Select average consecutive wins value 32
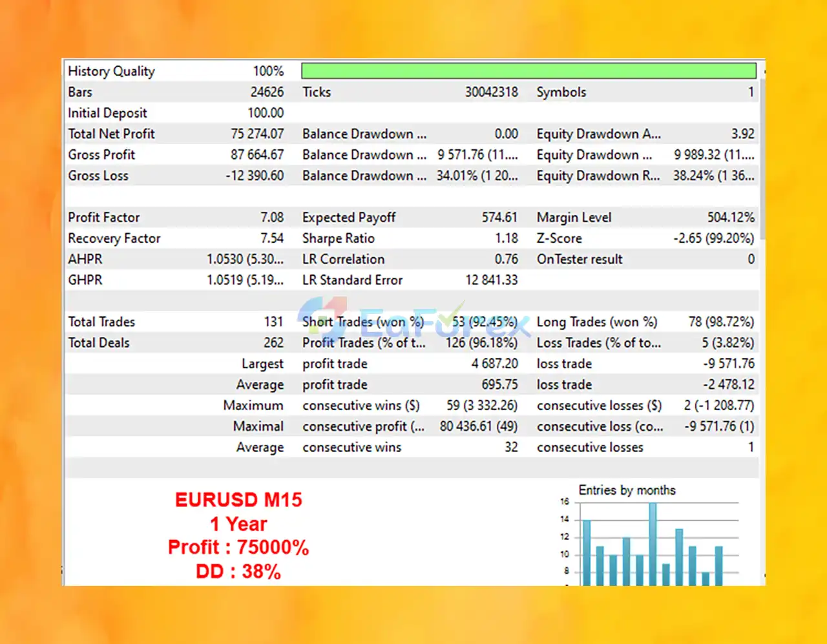The width and height of the screenshot is (827, 644). click(x=511, y=447)
